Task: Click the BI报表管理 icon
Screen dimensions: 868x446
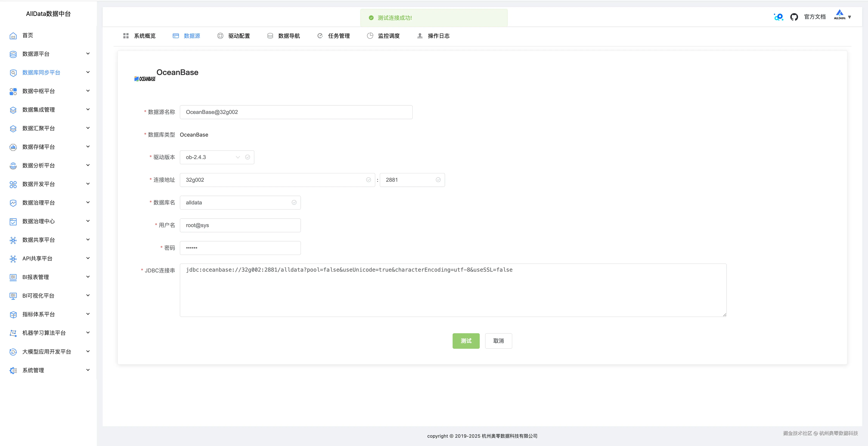Action: (x=13, y=277)
